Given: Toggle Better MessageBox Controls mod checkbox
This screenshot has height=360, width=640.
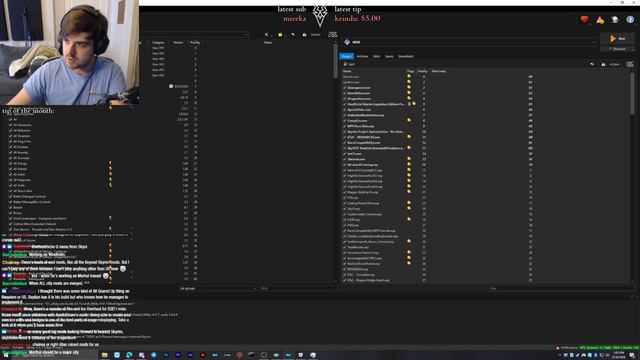Looking at the screenshot, I should click(11, 202).
